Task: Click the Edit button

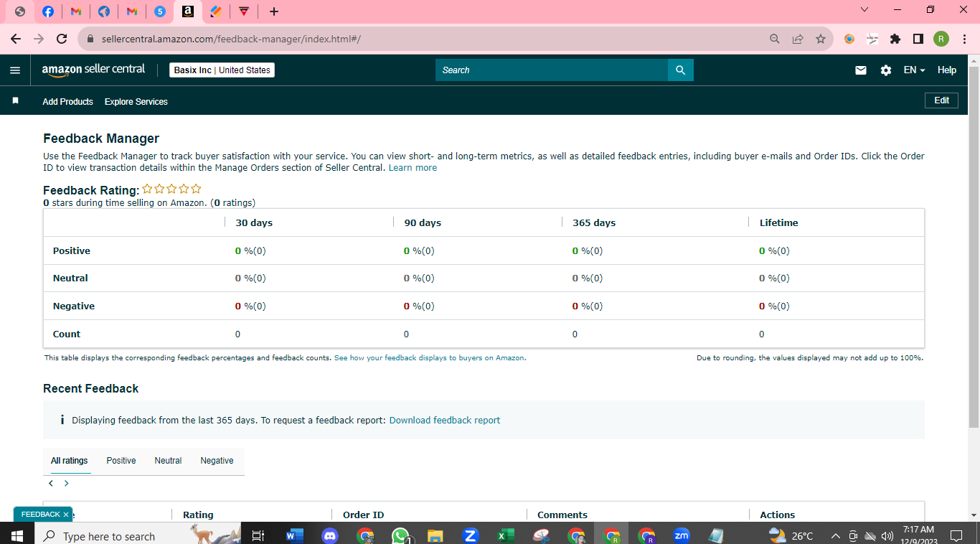Action: point(941,100)
